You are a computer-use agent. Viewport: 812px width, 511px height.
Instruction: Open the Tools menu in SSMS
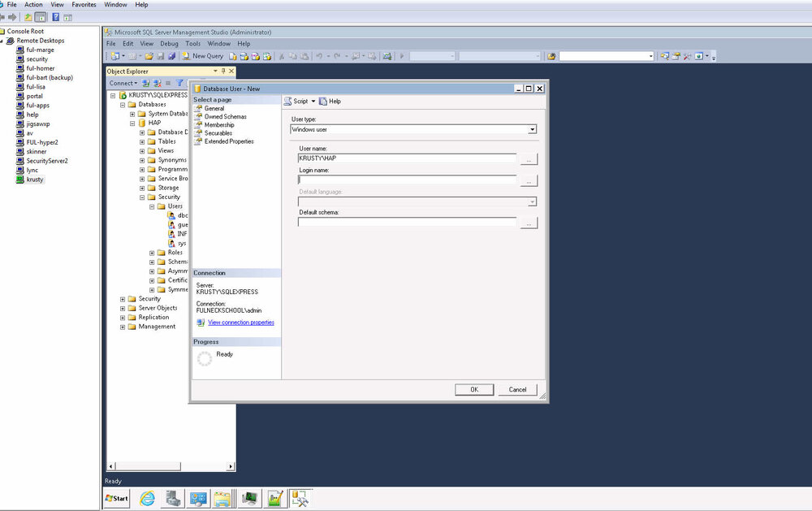192,44
